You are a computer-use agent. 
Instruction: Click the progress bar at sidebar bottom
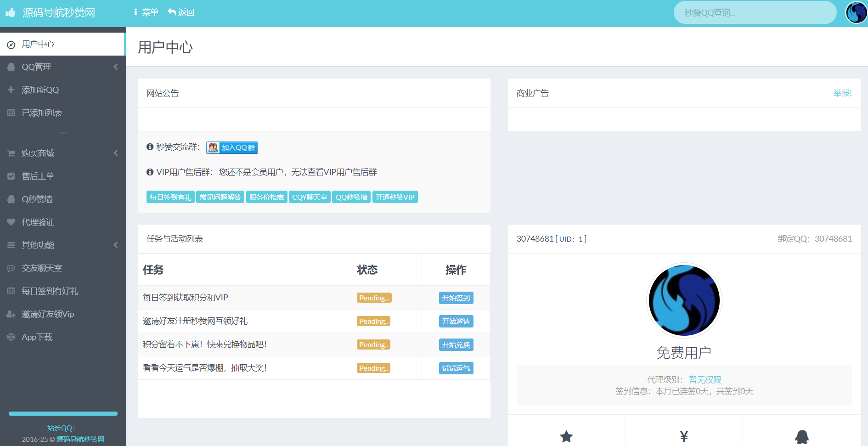tap(63, 413)
